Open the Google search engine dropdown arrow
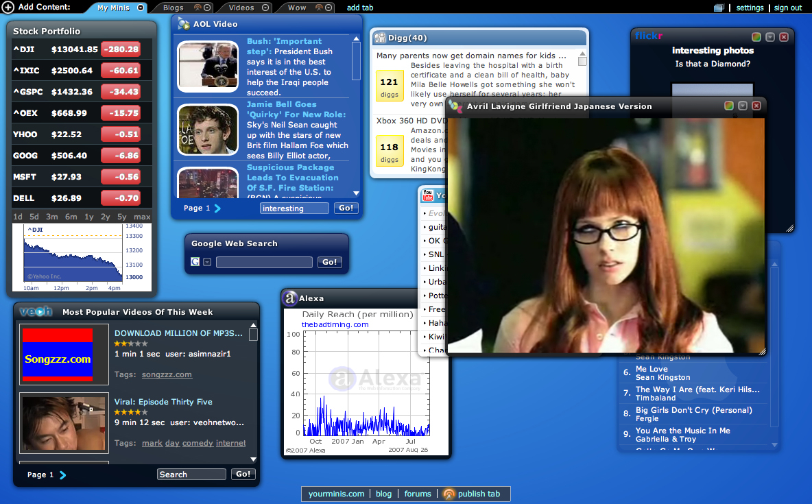 coord(207,262)
